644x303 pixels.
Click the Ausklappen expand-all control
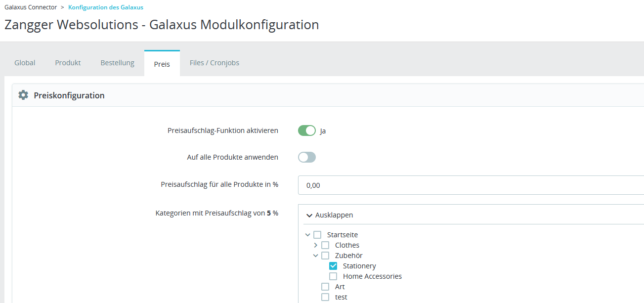point(330,215)
